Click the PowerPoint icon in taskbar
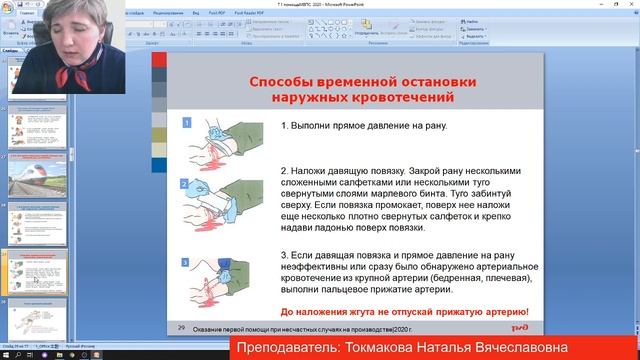The width and height of the screenshot is (640, 360). (x=97, y=355)
